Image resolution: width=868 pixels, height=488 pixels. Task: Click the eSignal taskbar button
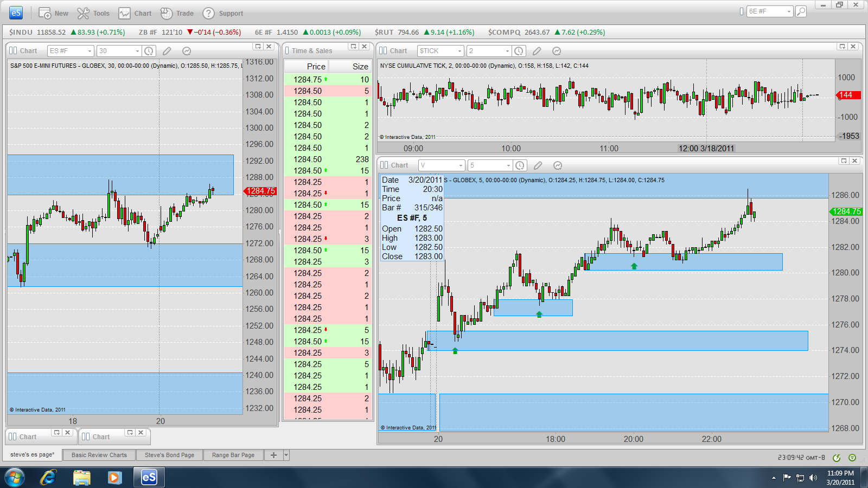click(x=149, y=478)
